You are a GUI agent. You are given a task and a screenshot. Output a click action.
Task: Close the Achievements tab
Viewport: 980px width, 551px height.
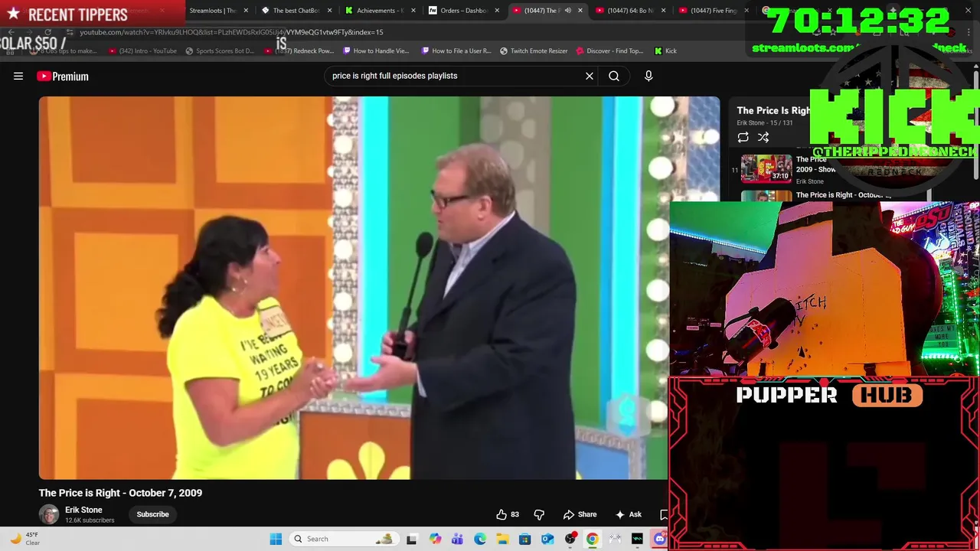(x=413, y=11)
